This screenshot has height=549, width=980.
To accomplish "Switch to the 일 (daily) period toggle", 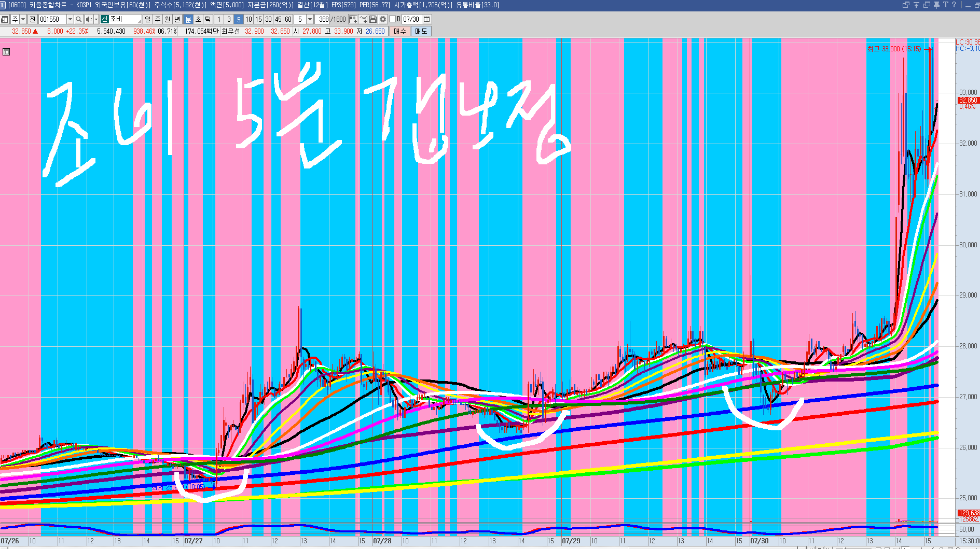I will (147, 19).
